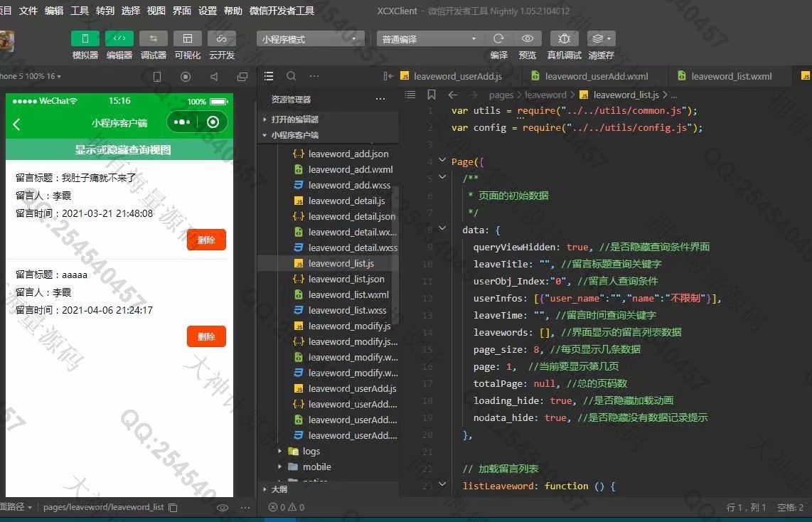Open the 设置 menu
Image resolution: width=812 pixels, height=522 pixels.
(207, 11)
